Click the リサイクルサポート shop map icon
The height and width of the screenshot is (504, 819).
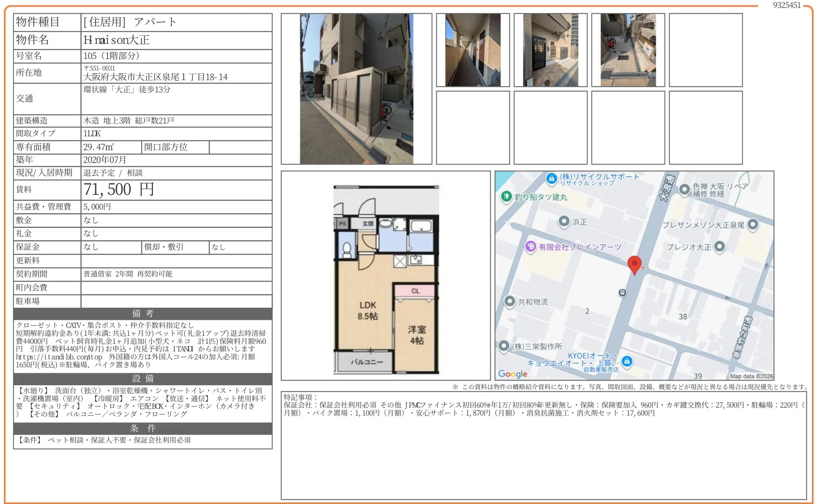551,178
